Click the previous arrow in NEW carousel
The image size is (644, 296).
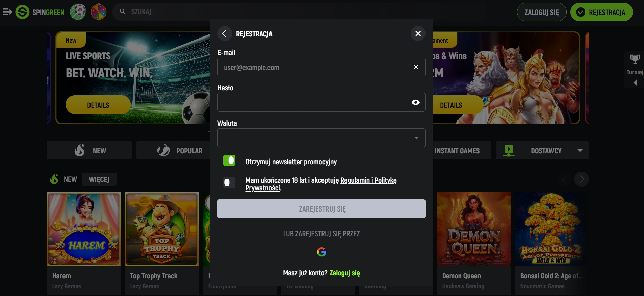click(564, 179)
